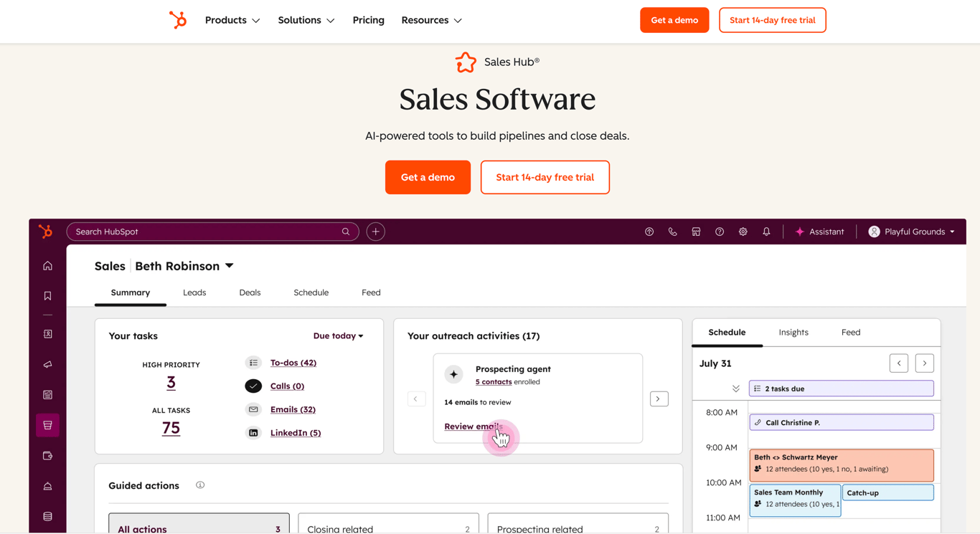Open the Settings gear icon
Viewport: 980px width, 534px height.
point(743,232)
